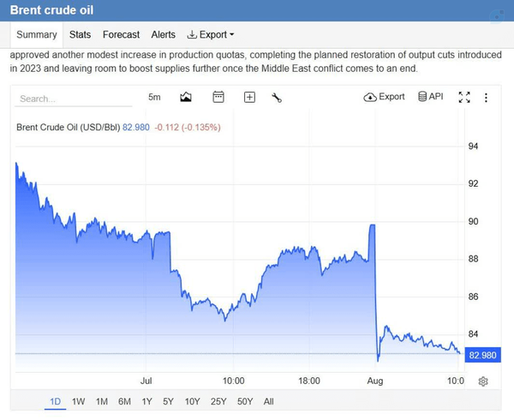This screenshot has height=420, width=514.
Task: Click the Brent crude oil page title
Action: [51, 9]
